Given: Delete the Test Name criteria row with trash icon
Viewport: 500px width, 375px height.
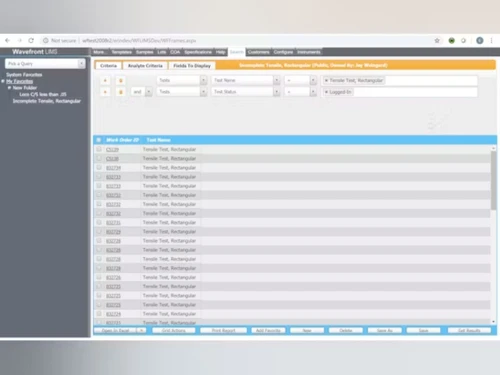Looking at the screenshot, I should [x=121, y=80].
